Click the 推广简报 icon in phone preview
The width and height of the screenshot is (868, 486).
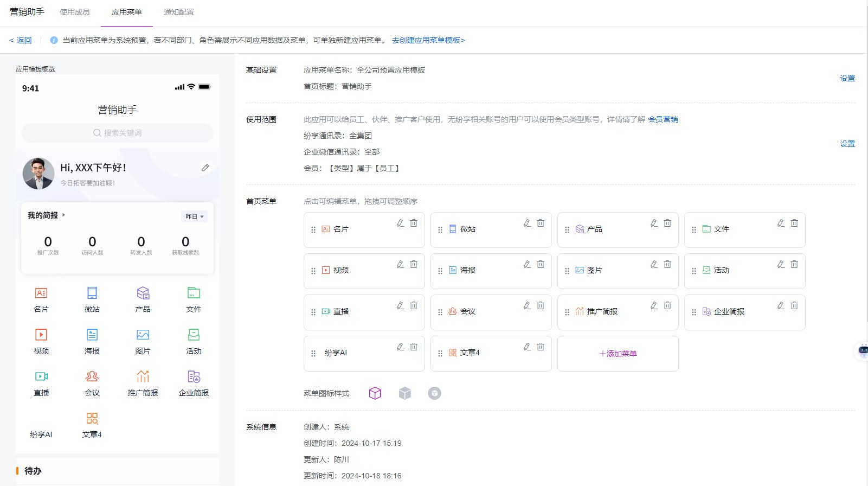143,376
